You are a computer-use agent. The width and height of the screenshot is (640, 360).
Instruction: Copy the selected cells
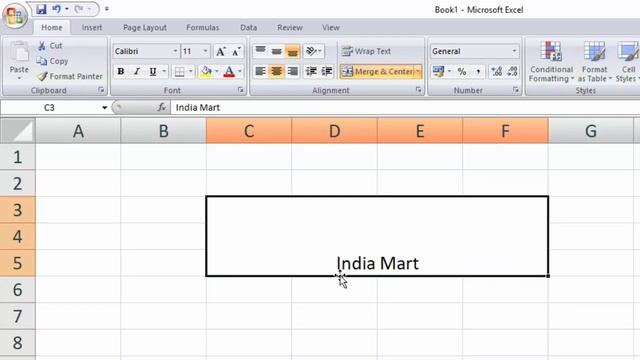click(x=52, y=61)
